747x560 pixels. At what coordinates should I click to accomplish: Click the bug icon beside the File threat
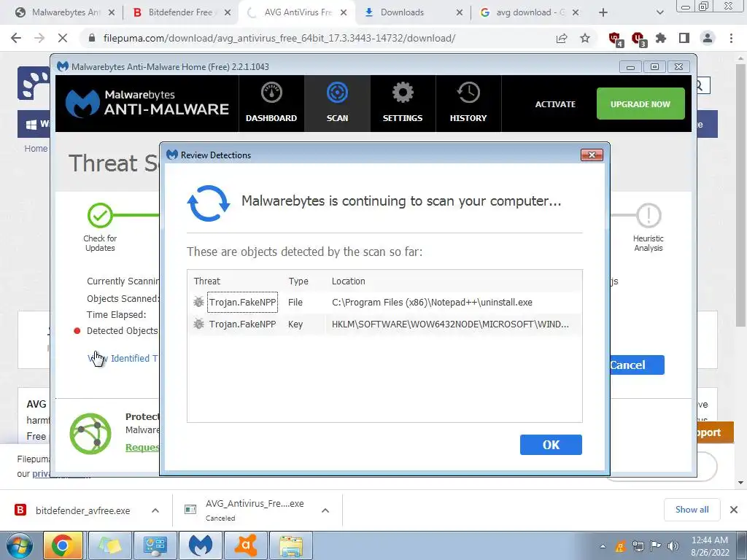[x=198, y=302]
